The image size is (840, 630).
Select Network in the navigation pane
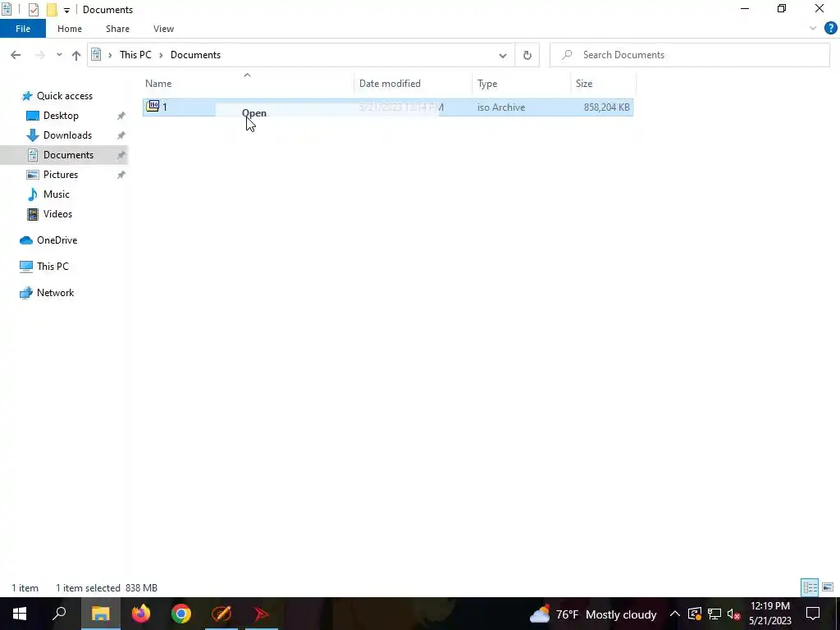[55, 293]
